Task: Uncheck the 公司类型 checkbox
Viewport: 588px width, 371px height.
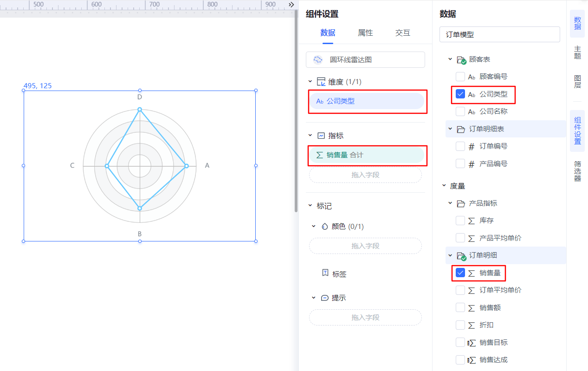Action: pyautogui.click(x=460, y=94)
